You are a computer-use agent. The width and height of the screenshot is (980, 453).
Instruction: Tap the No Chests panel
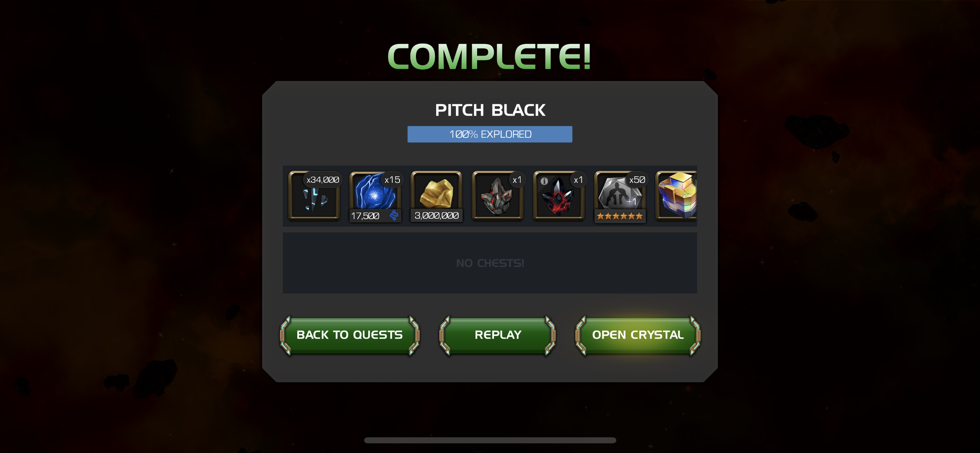click(490, 263)
